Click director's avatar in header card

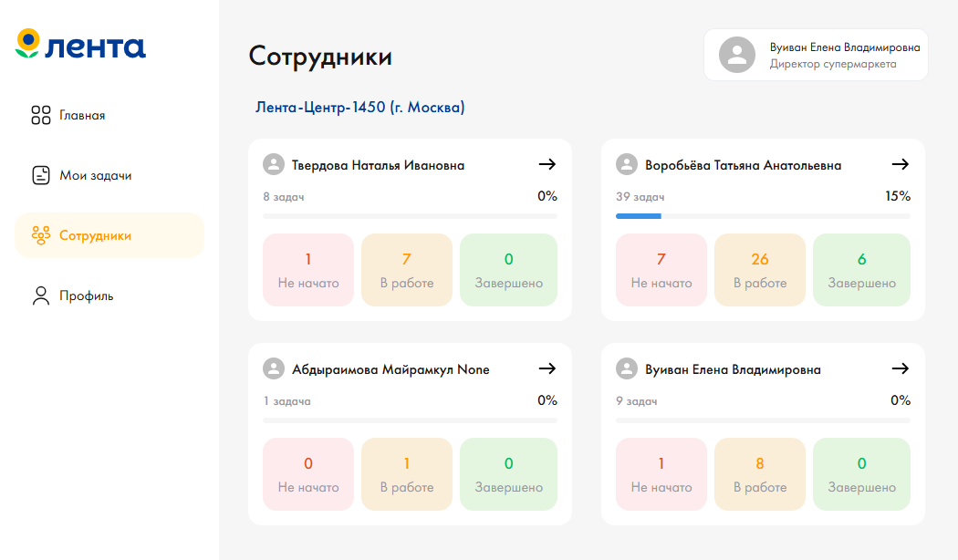(737, 55)
